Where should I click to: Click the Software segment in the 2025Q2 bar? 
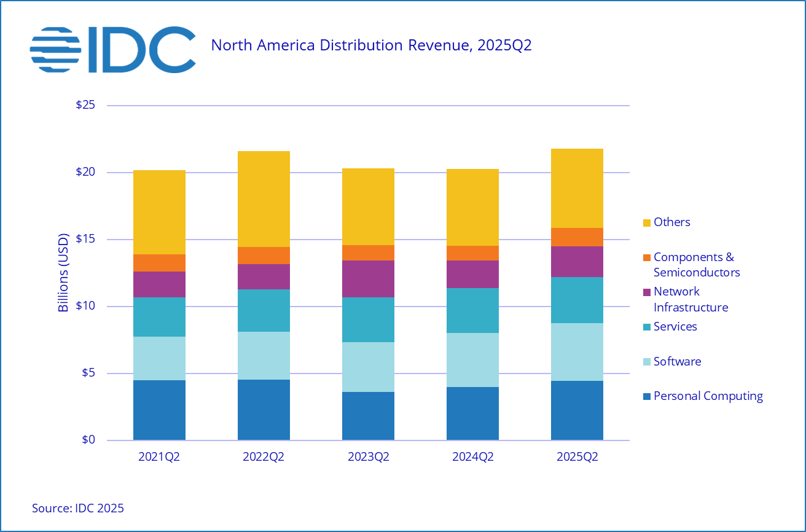click(x=577, y=352)
